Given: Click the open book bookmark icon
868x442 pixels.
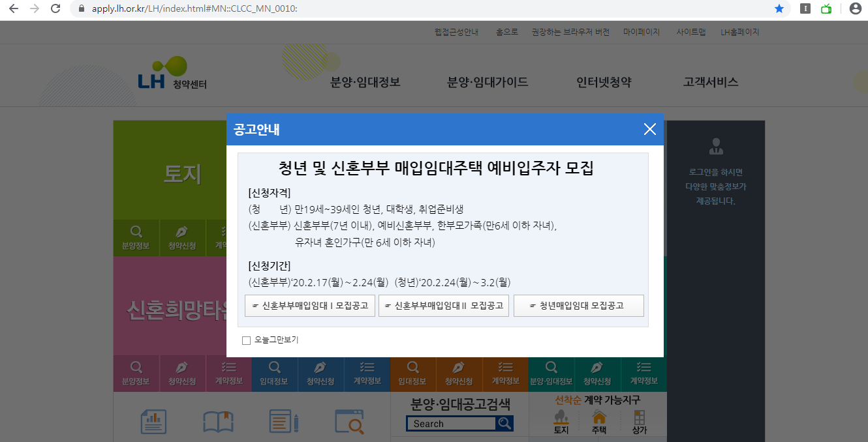Looking at the screenshot, I should coord(218,422).
